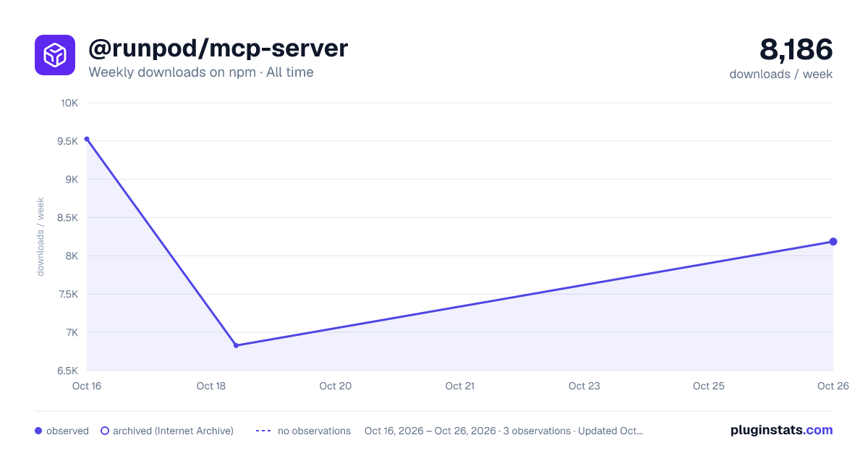Click the Oct 18 x-axis label
This screenshot has width=868, height=456.
pyautogui.click(x=211, y=386)
